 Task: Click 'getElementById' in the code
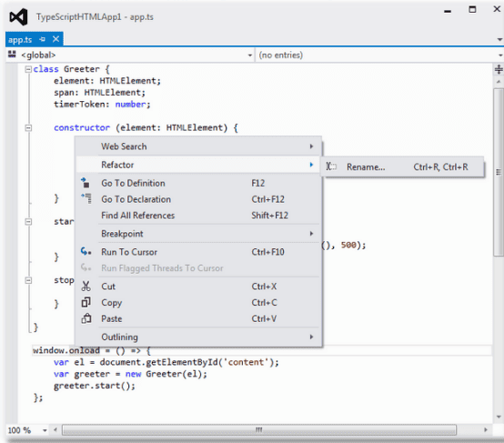[x=182, y=362]
